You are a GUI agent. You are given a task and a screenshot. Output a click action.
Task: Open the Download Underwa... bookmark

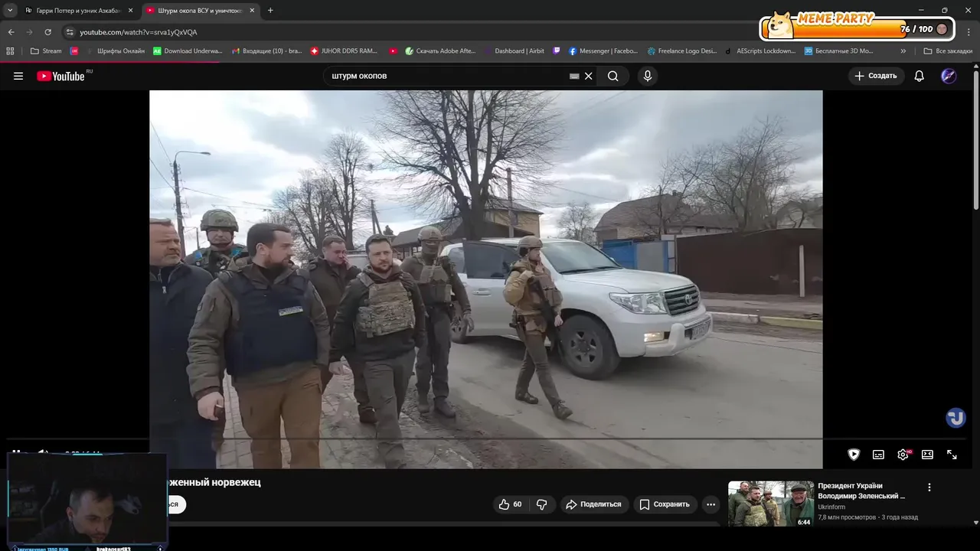click(x=188, y=51)
